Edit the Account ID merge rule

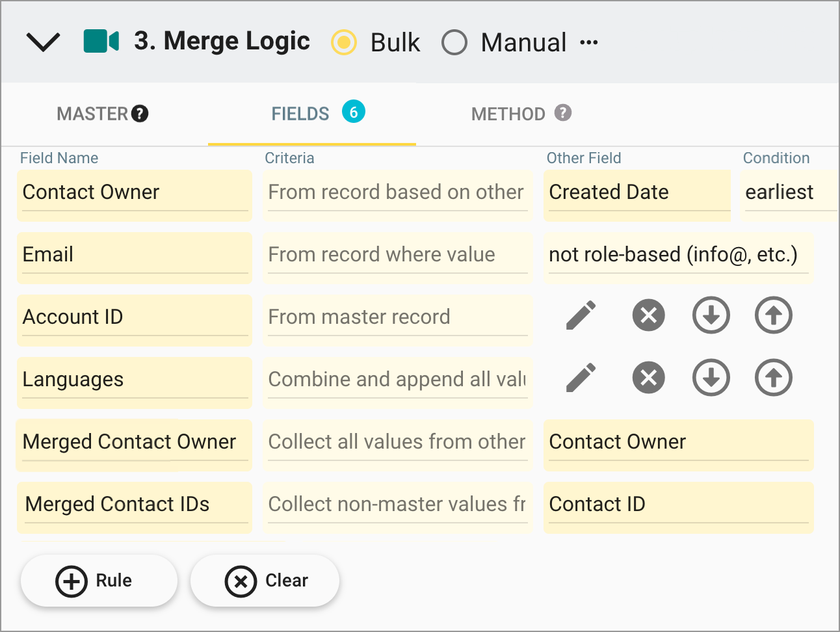581,315
